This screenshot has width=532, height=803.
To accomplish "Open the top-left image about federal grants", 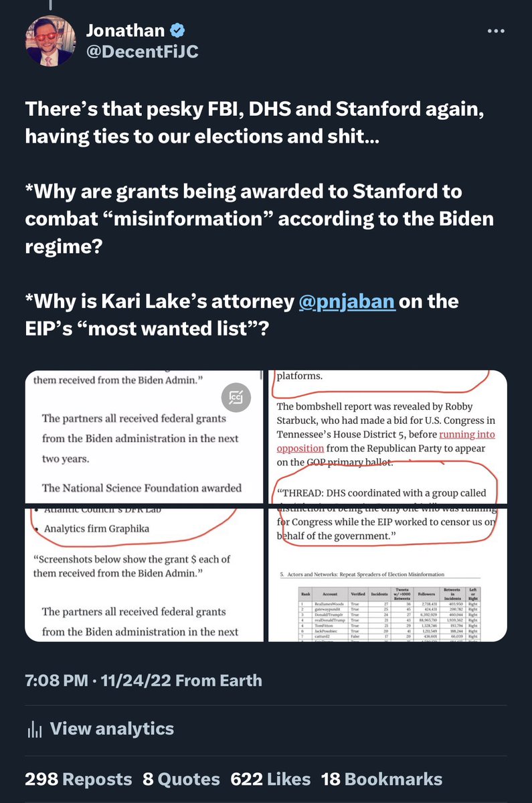I will (x=145, y=437).
